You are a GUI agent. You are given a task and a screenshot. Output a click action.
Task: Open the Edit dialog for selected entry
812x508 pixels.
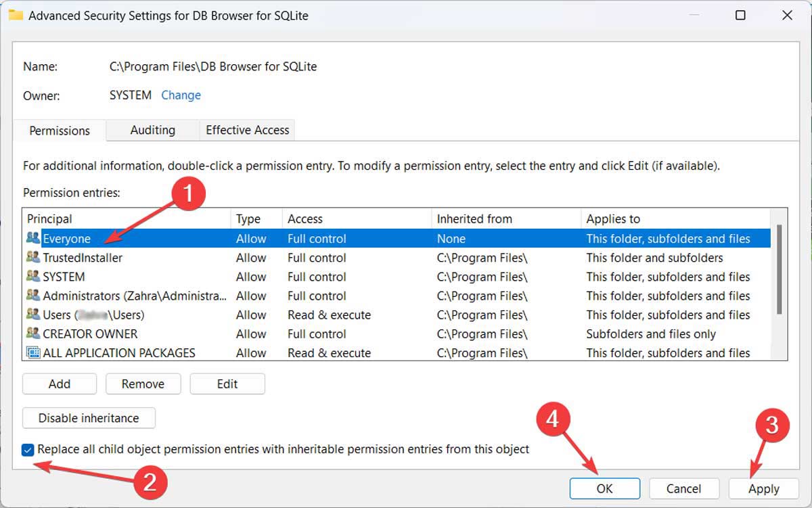pos(227,384)
